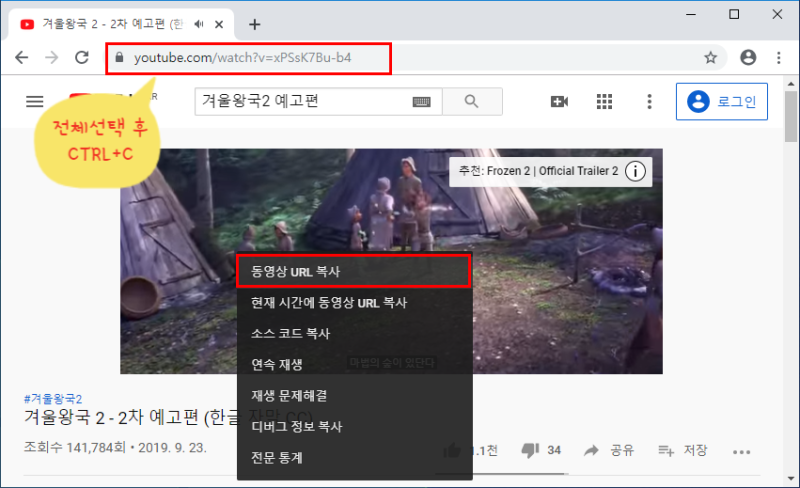
Task: Reload the page with refresh icon
Action: tap(82, 57)
